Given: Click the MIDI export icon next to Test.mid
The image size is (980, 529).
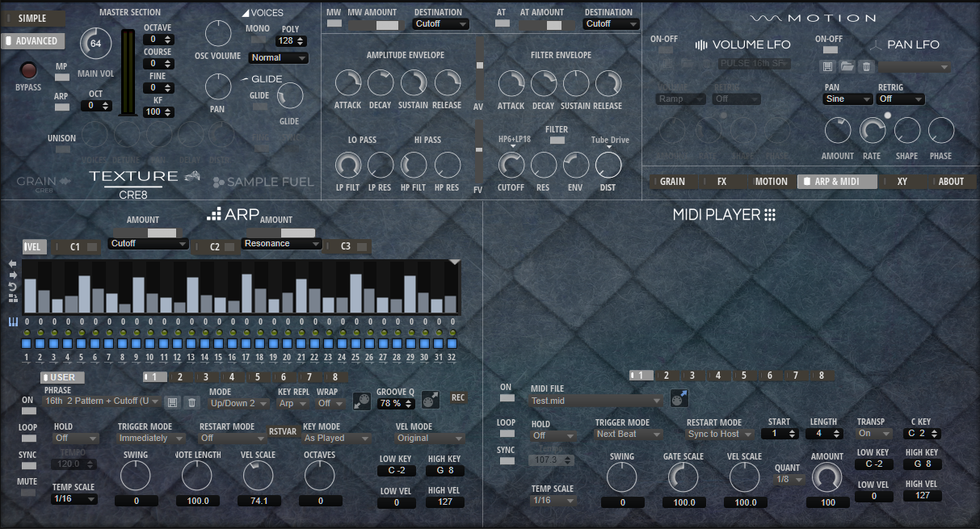Looking at the screenshot, I should click(x=679, y=399).
